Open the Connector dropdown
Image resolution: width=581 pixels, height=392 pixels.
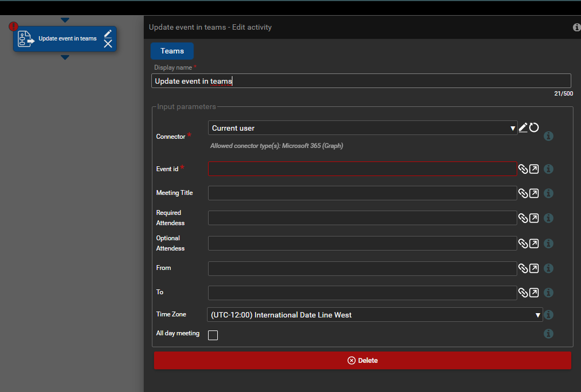coord(362,128)
